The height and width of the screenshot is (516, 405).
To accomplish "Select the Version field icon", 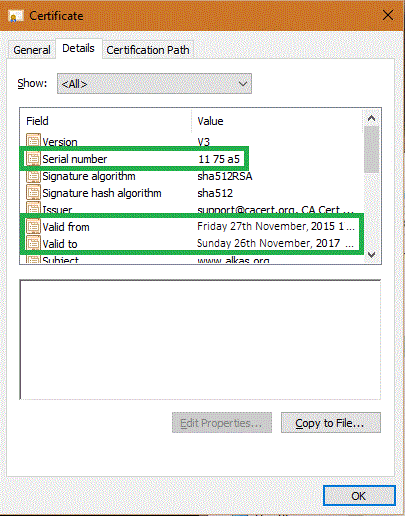I will (x=33, y=141).
